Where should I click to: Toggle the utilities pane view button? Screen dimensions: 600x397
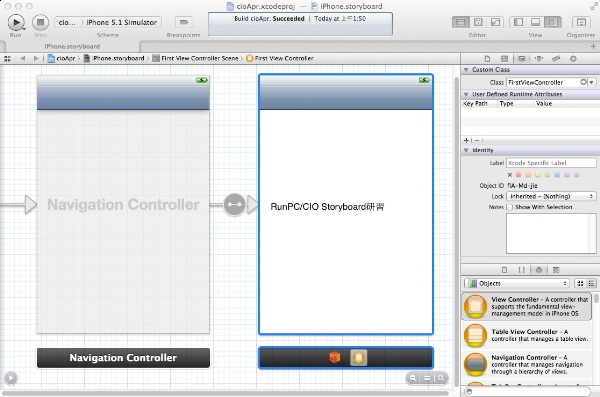553,22
